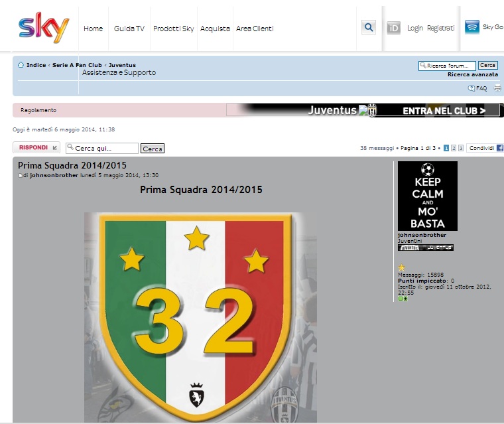This screenshot has height=424, width=504.
Task: Open the johnsonbrother author link in post header
Action: click(54, 175)
